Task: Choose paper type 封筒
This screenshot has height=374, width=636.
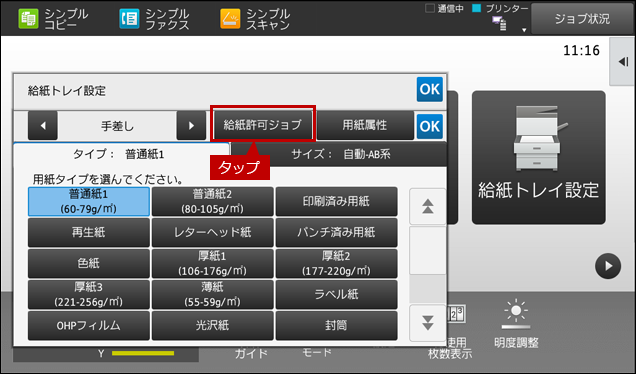Action: point(336,325)
